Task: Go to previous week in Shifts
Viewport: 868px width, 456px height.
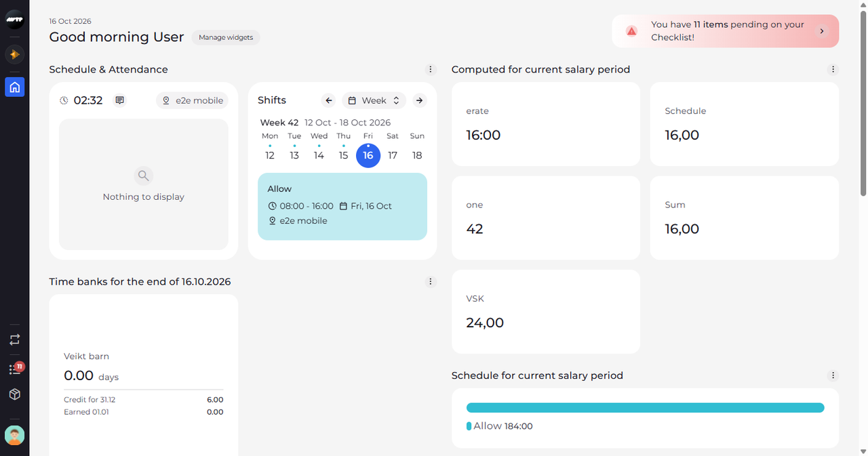Action: pyautogui.click(x=329, y=100)
